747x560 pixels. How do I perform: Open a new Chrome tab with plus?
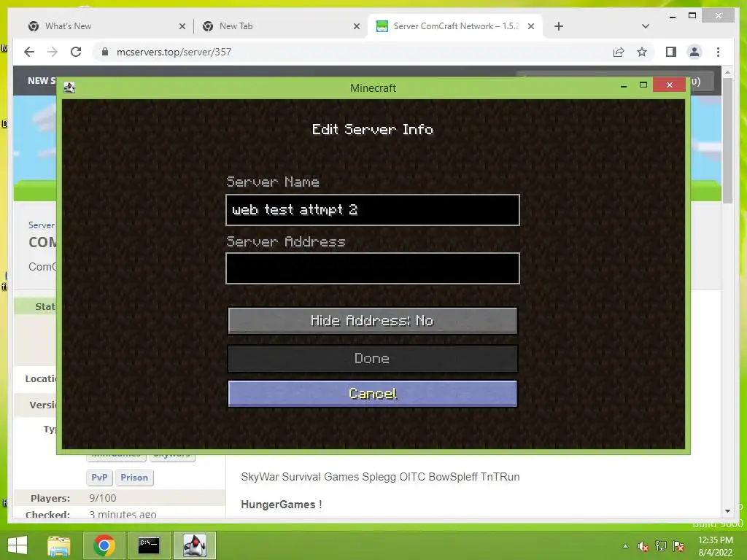559,27
